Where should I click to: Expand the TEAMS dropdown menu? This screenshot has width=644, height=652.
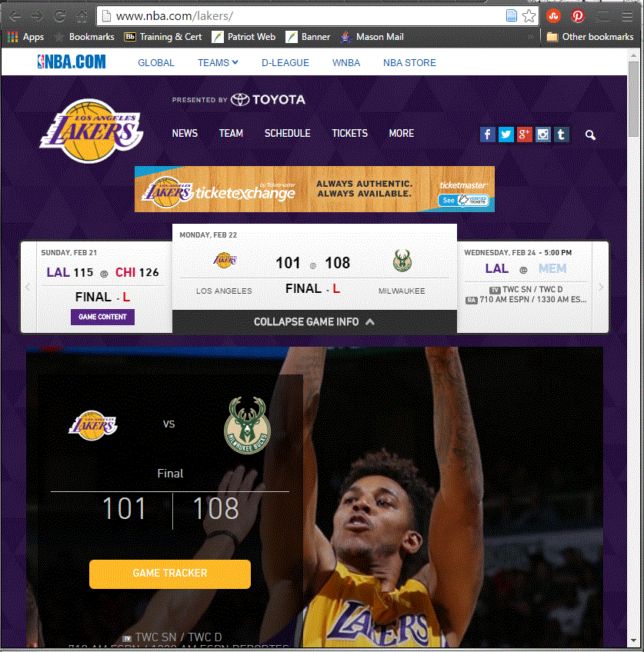point(218,63)
